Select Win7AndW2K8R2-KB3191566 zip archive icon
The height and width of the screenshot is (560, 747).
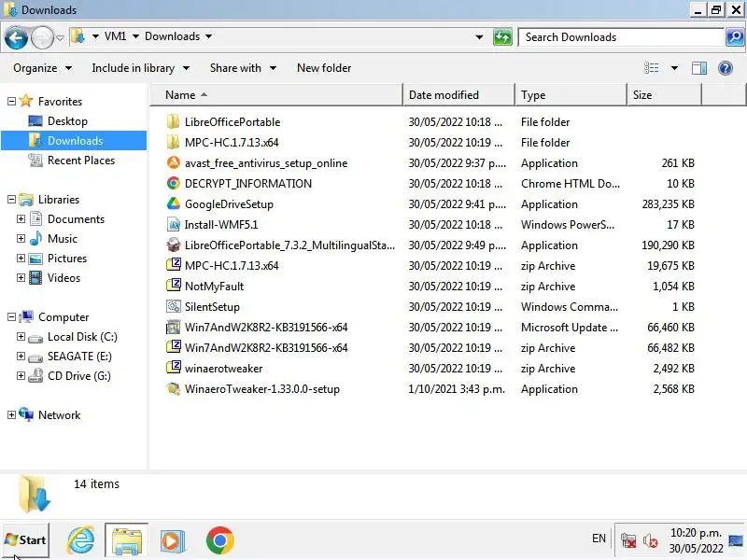[x=174, y=346]
